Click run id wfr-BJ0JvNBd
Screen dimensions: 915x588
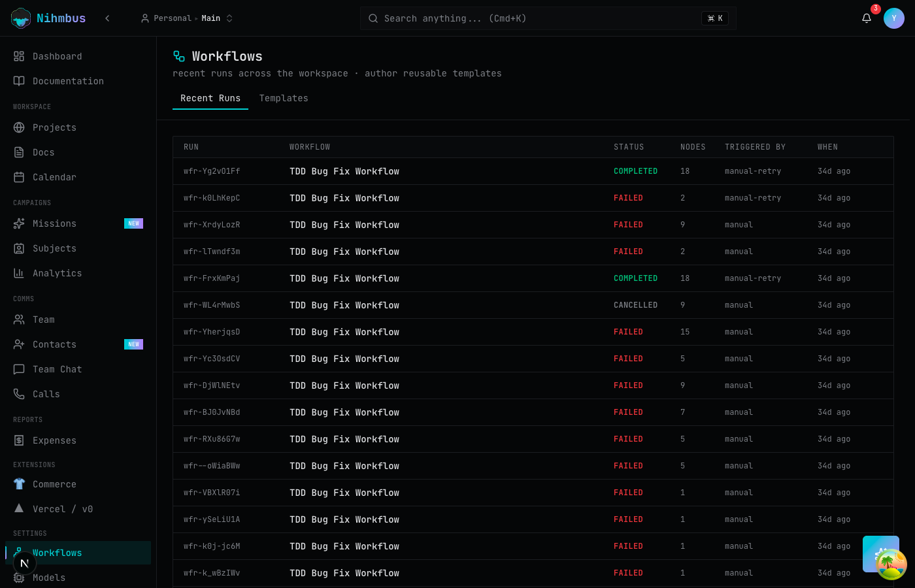(212, 412)
